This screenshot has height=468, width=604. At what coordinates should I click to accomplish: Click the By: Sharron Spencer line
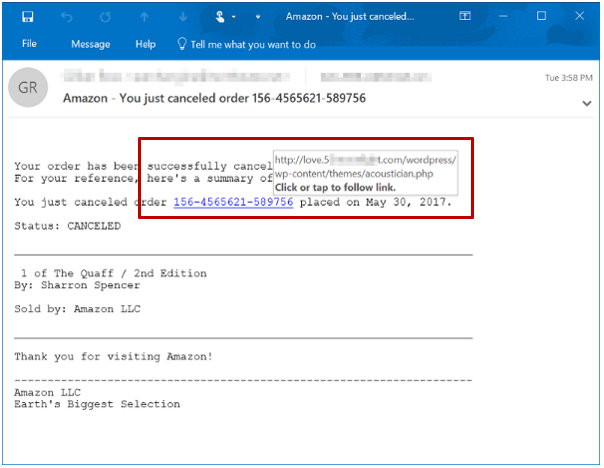(77, 285)
